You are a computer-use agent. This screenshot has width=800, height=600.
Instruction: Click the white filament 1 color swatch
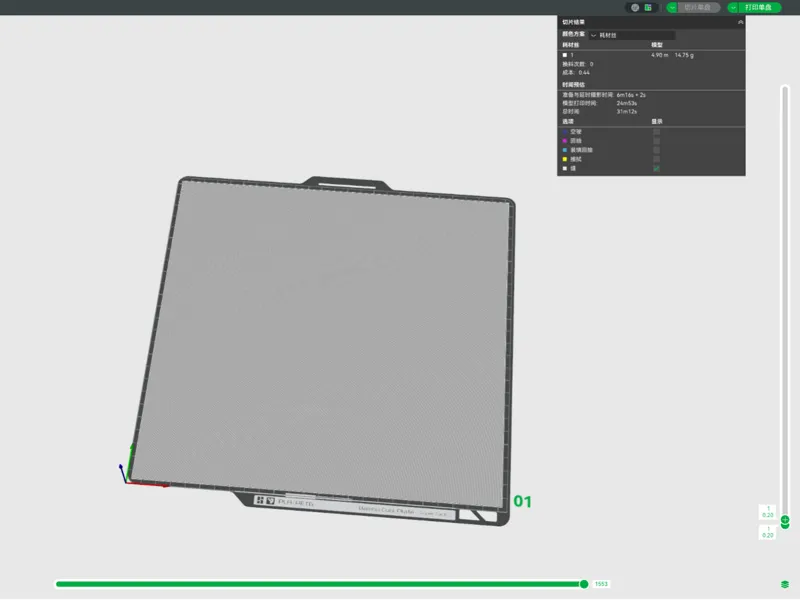[x=565, y=55]
